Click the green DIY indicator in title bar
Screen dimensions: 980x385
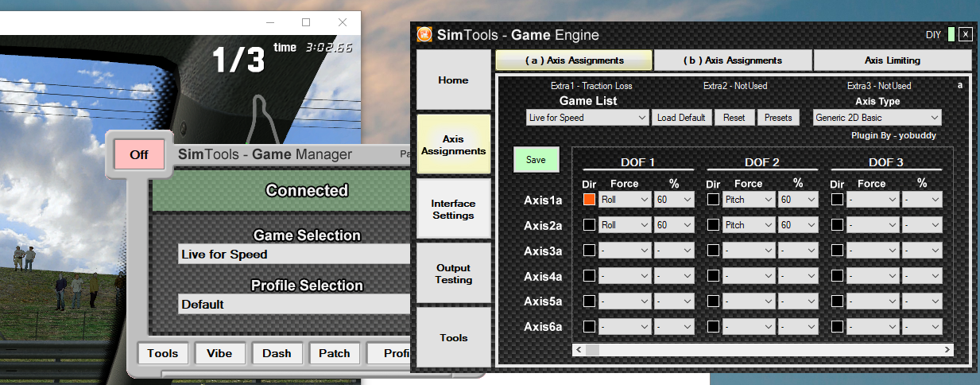[x=951, y=34]
